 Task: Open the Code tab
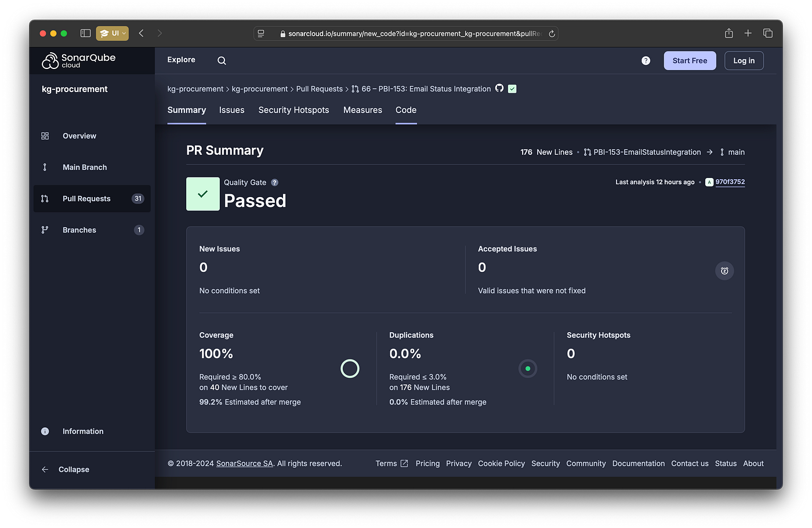[x=406, y=110]
